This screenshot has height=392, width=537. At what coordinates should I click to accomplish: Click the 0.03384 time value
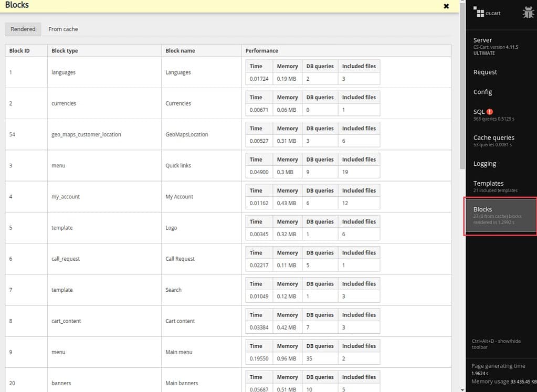point(259,327)
